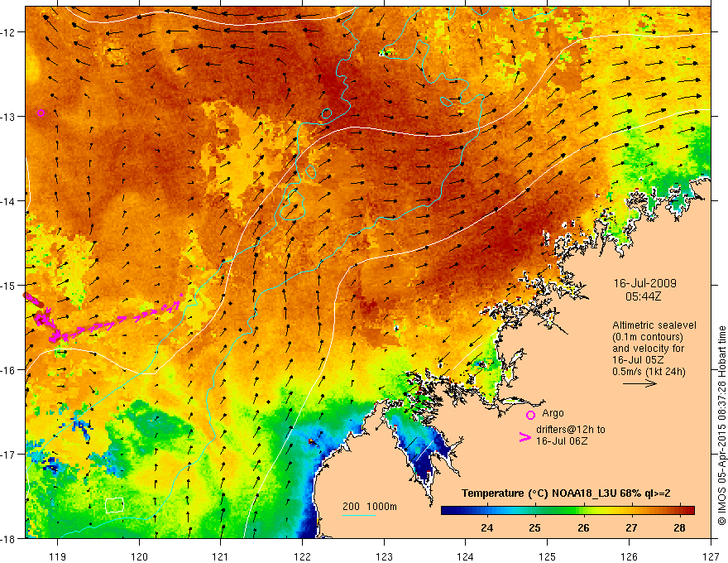Screen dimensions: 728x563
Task: Click the colorbar tick label '25'
Action: 535,527
